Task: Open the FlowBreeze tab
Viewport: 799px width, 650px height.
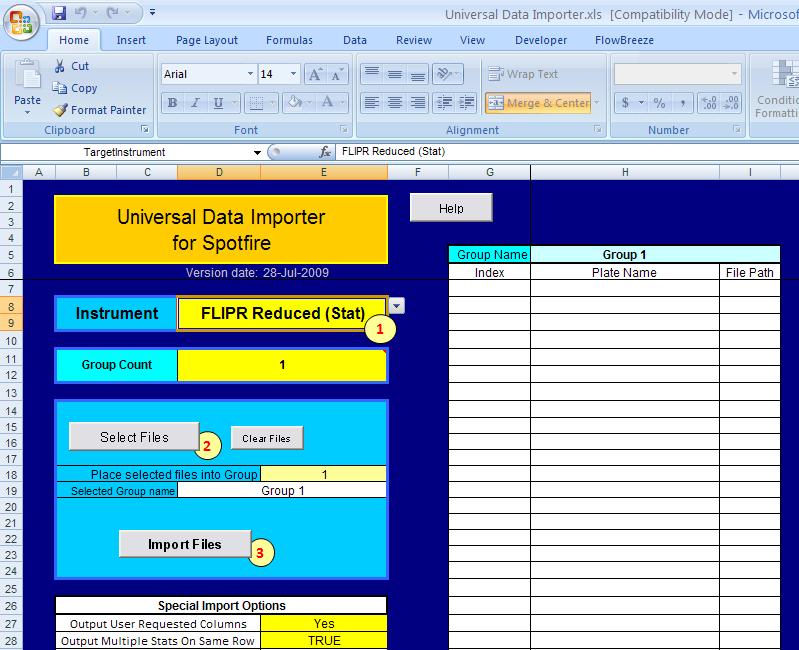Action: [624, 40]
